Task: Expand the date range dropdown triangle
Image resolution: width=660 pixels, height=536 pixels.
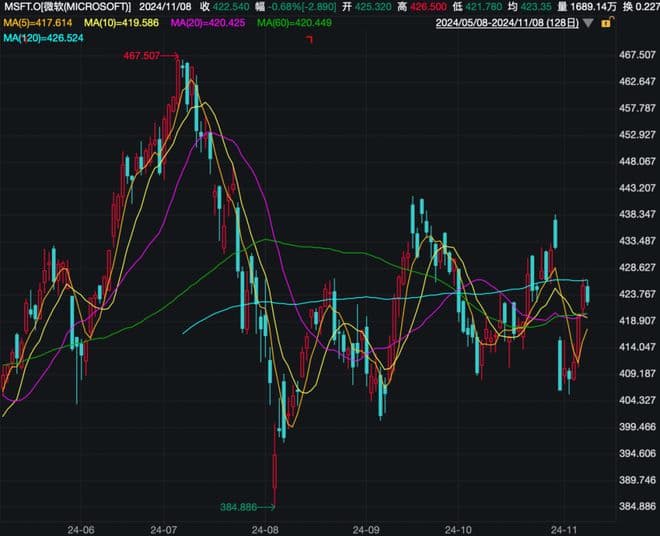Action: [x=586, y=22]
